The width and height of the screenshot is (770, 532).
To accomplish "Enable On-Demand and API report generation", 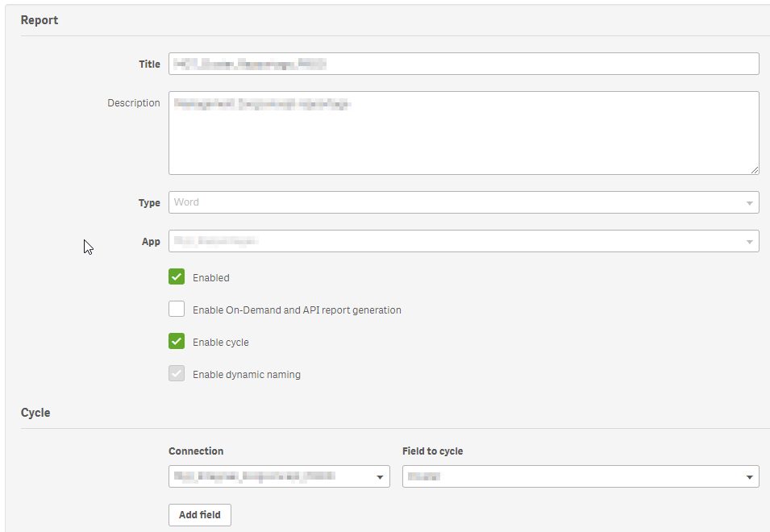I will click(x=177, y=310).
